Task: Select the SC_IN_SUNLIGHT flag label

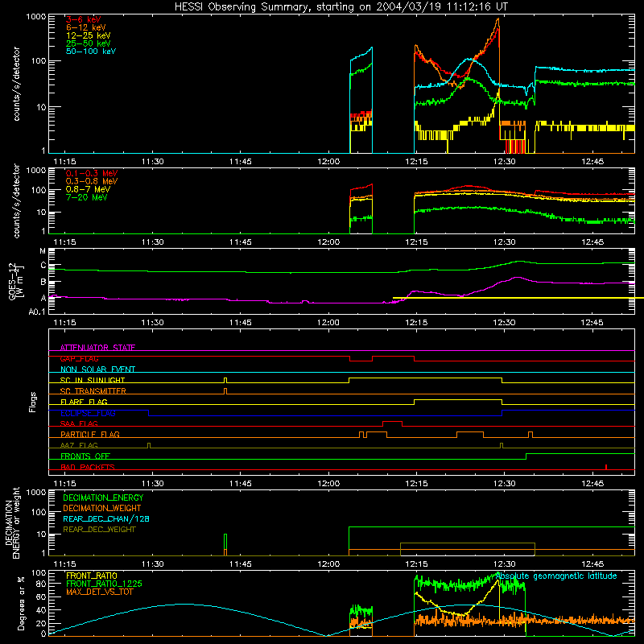Action: click(x=93, y=380)
